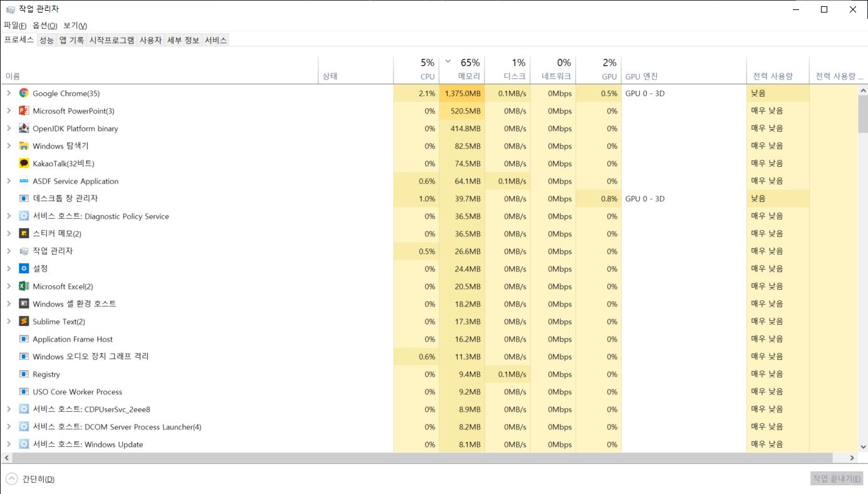Click the vertical scrollbar thumb
This screenshot has width=868, height=494.
point(862,114)
